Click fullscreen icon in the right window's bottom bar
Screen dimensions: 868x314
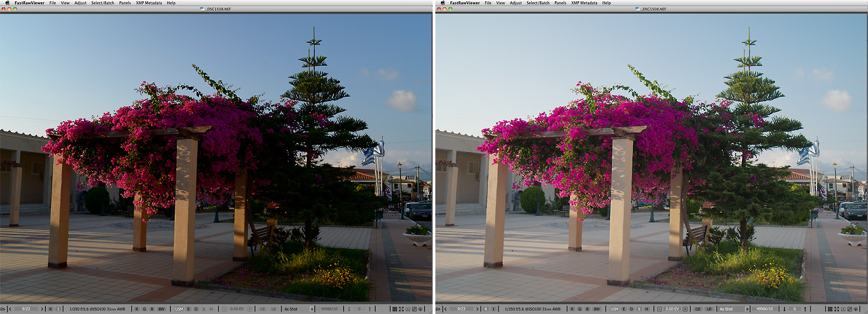[838, 308]
